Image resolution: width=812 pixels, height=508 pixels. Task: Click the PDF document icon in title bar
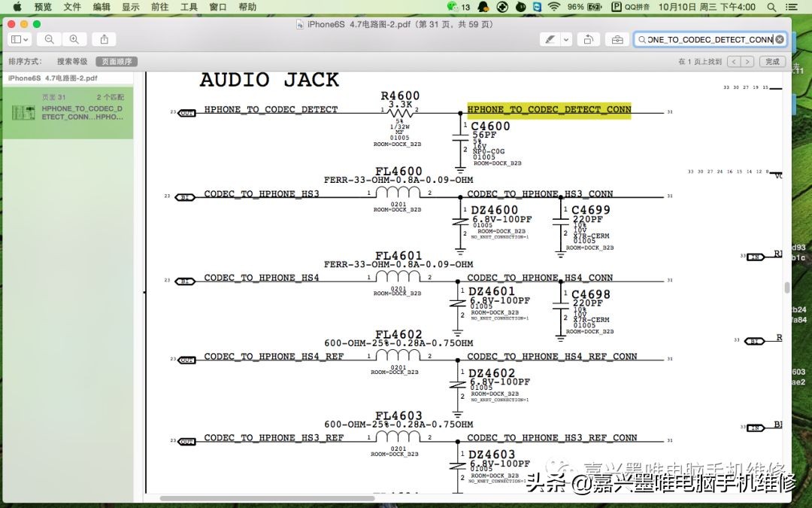pyautogui.click(x=300, y=24)
